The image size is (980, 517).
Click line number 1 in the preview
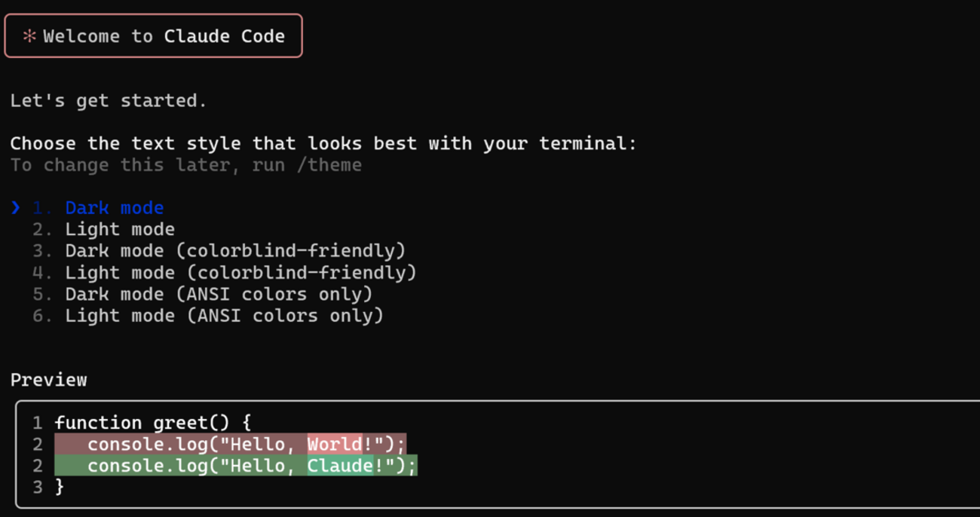tap(37, 423)
